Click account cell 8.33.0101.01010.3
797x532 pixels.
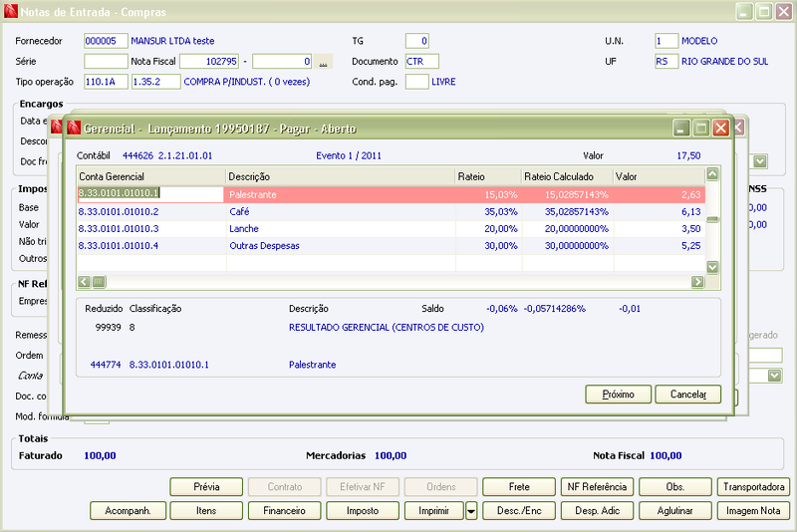coord(151,229)
